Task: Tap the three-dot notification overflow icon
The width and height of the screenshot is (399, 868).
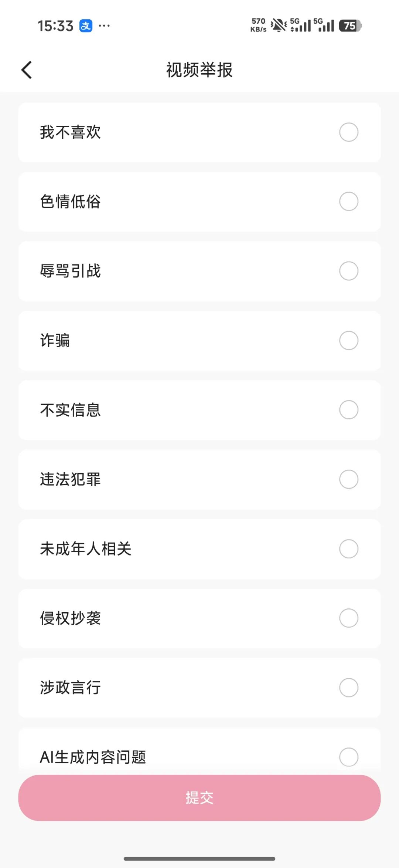Action: click(x=104, y=26)
